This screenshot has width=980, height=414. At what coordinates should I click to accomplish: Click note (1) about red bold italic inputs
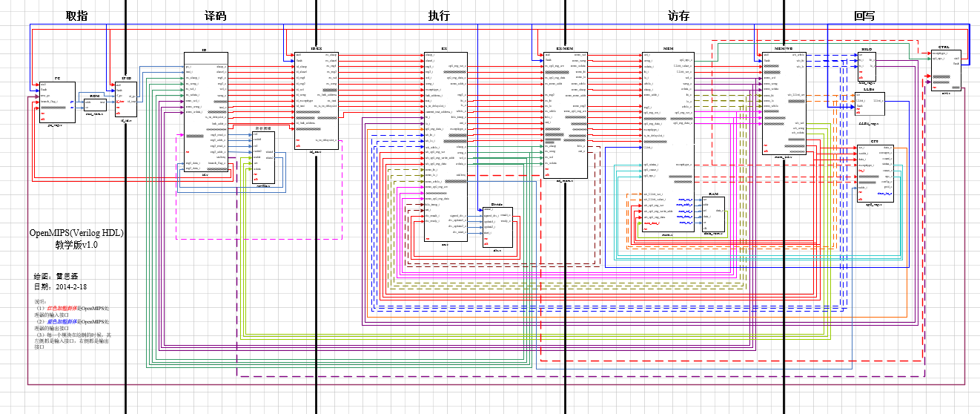click(x=72, y=310)
